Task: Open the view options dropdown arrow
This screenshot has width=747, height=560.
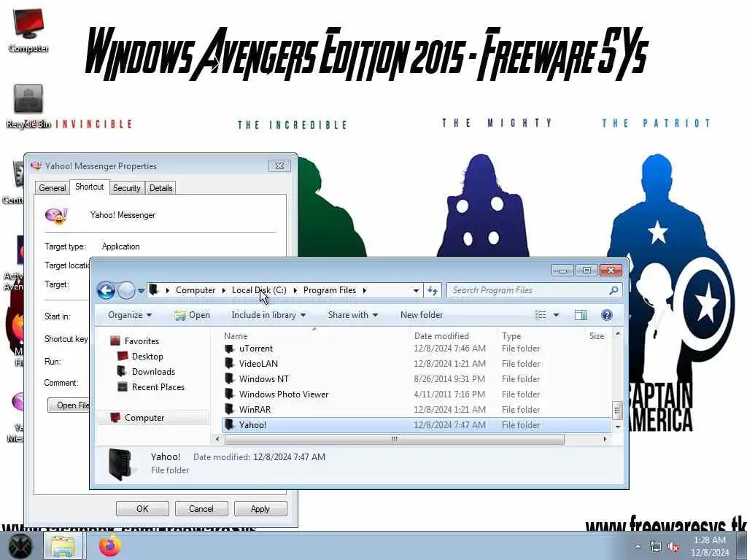Action: pyautogui.click(x=556, y=315)
